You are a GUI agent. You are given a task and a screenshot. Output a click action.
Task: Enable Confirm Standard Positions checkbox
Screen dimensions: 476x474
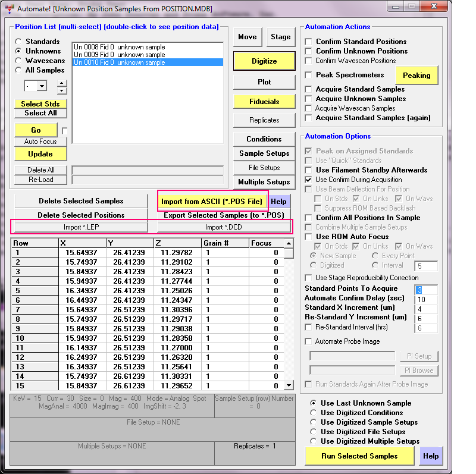pos(308,42)
